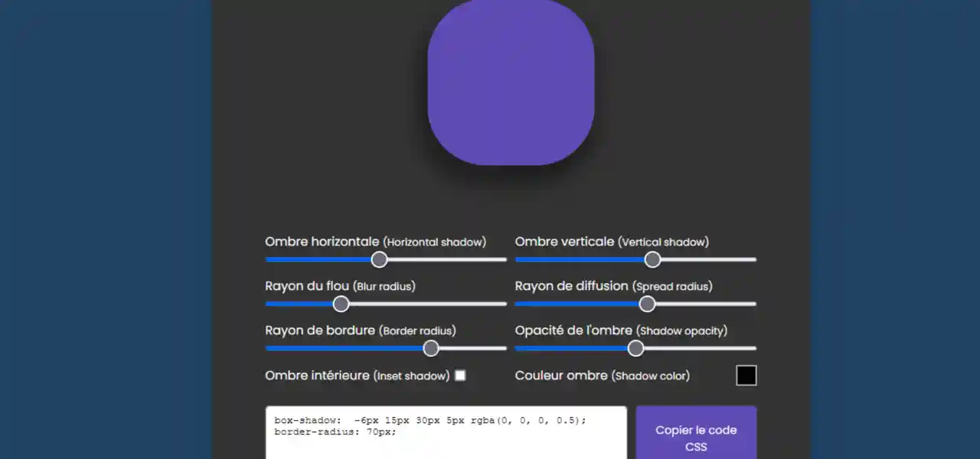
Task: Click the Rayon de diffusion label
Action: [x=613, y=286]
